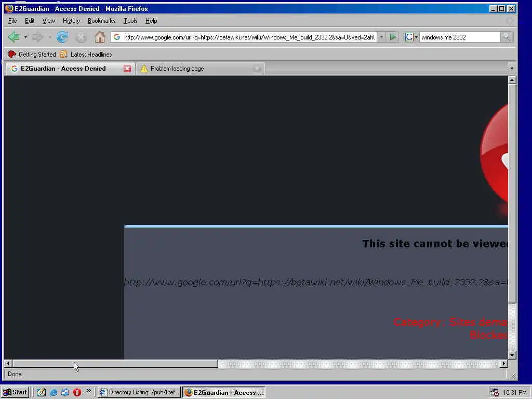
Task: Go to the Home page icon
Action: [100, 37]
